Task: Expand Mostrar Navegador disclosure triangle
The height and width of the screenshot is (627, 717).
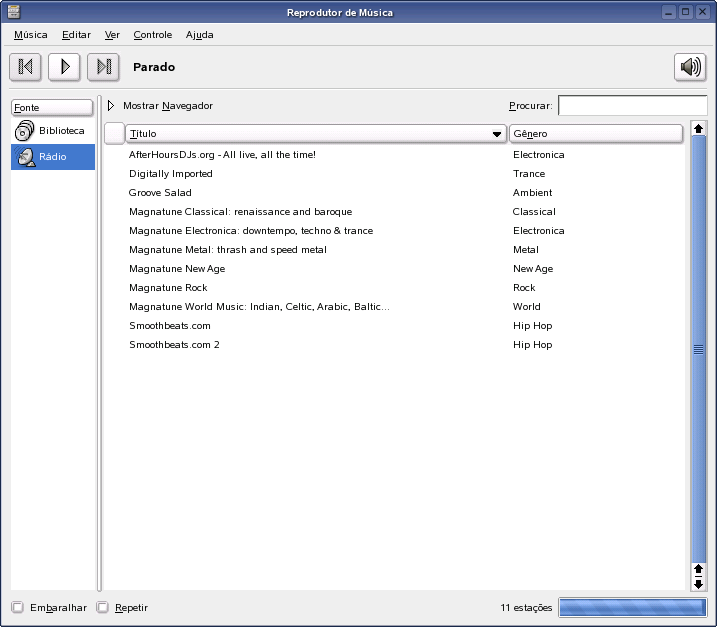Action: tap(111, 106)
